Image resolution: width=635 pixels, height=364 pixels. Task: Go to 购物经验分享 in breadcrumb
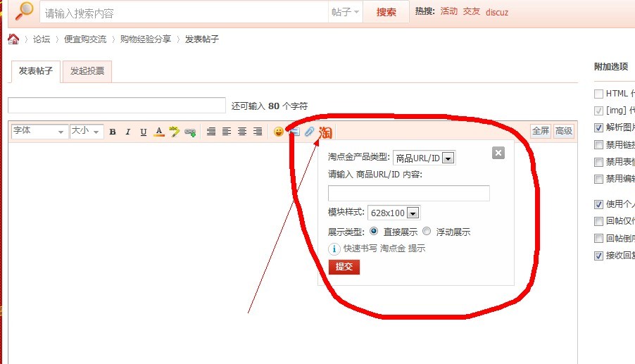pos(146,39)
